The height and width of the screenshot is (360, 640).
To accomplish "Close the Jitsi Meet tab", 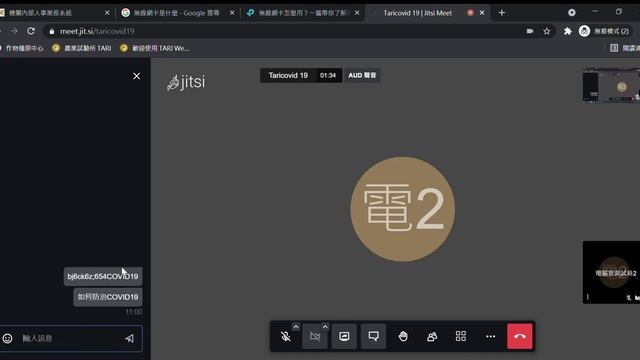I will point(482,13).
